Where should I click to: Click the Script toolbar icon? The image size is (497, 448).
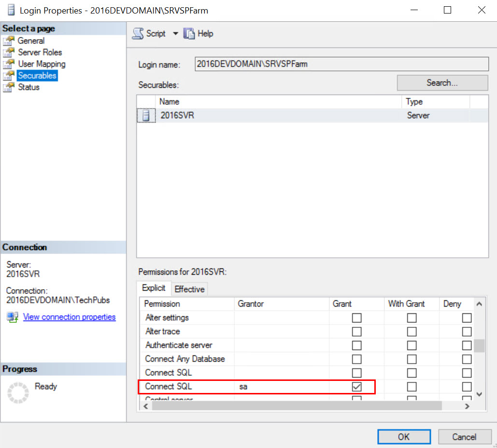138,34
